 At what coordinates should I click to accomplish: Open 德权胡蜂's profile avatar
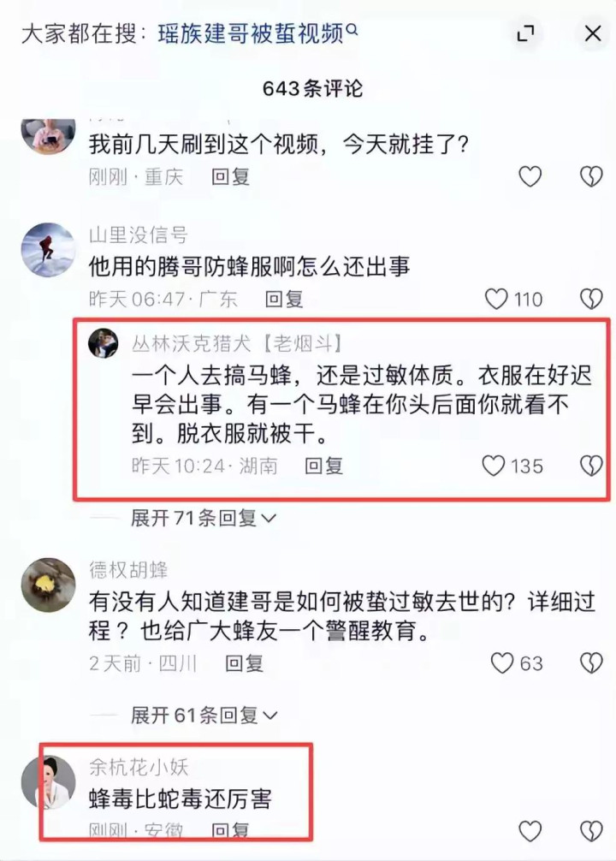tap(48, 585)
